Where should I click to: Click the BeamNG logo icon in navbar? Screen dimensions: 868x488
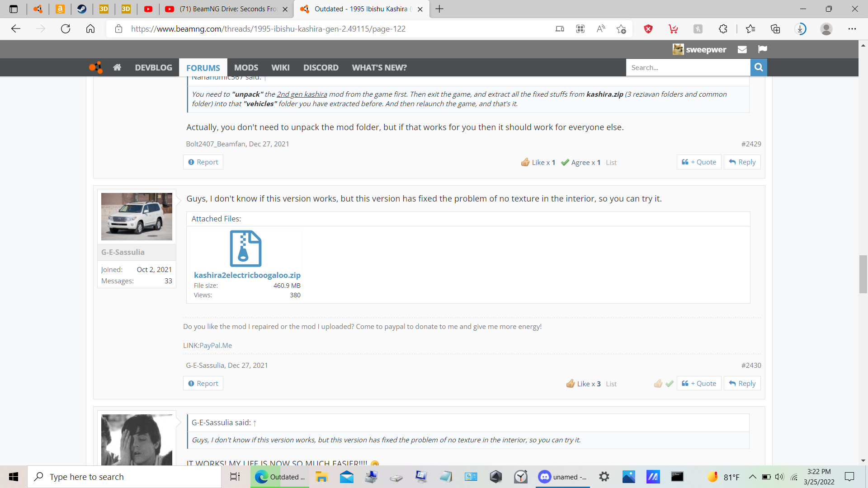pyautogui.click(x=95, y=67)
